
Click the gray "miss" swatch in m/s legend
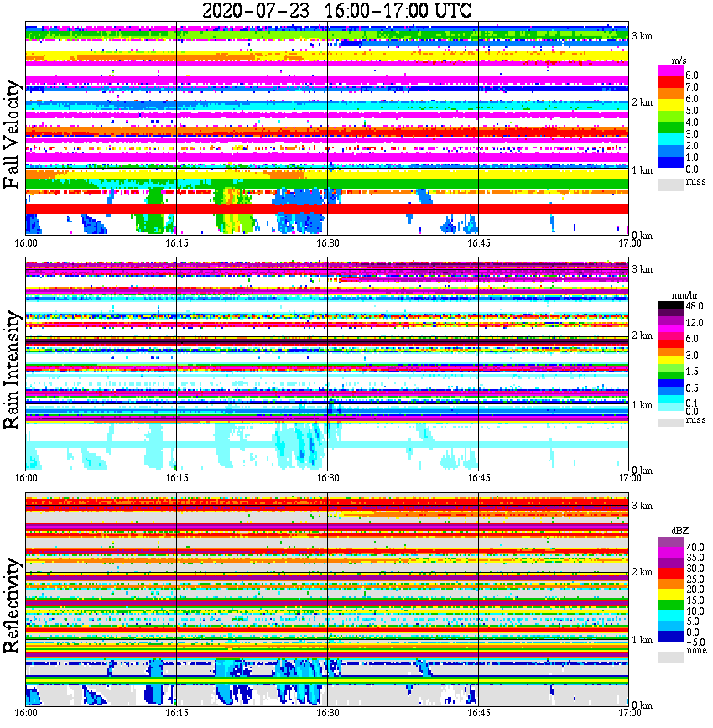click(x=670, y=185)
